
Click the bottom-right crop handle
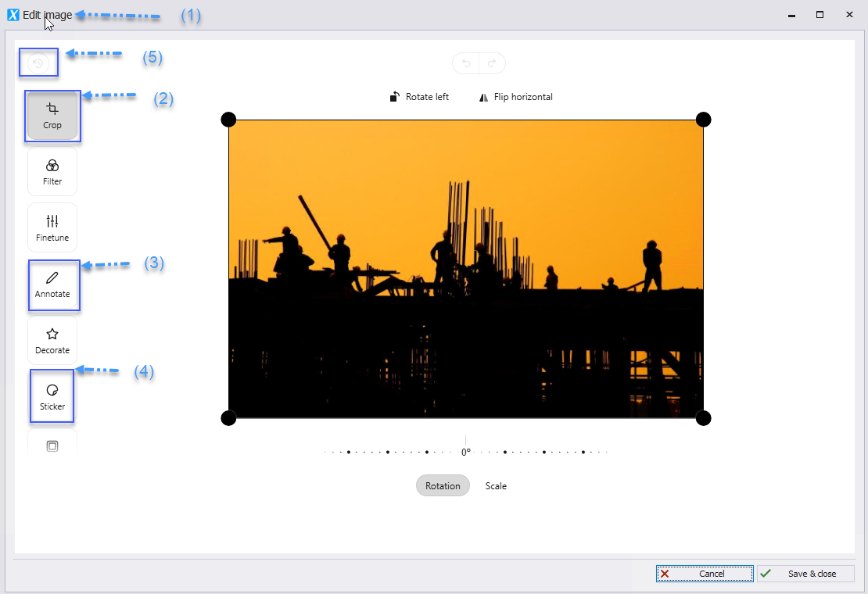click(704, 418)
